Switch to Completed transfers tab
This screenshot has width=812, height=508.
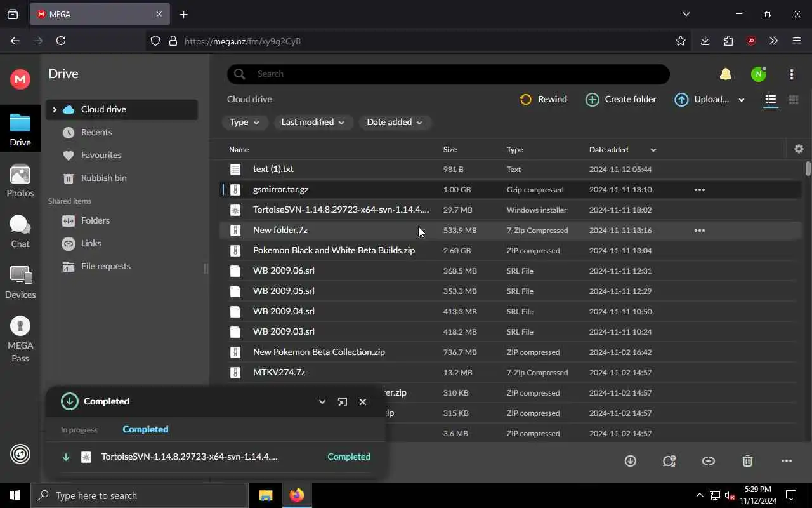tap(145, 429)
